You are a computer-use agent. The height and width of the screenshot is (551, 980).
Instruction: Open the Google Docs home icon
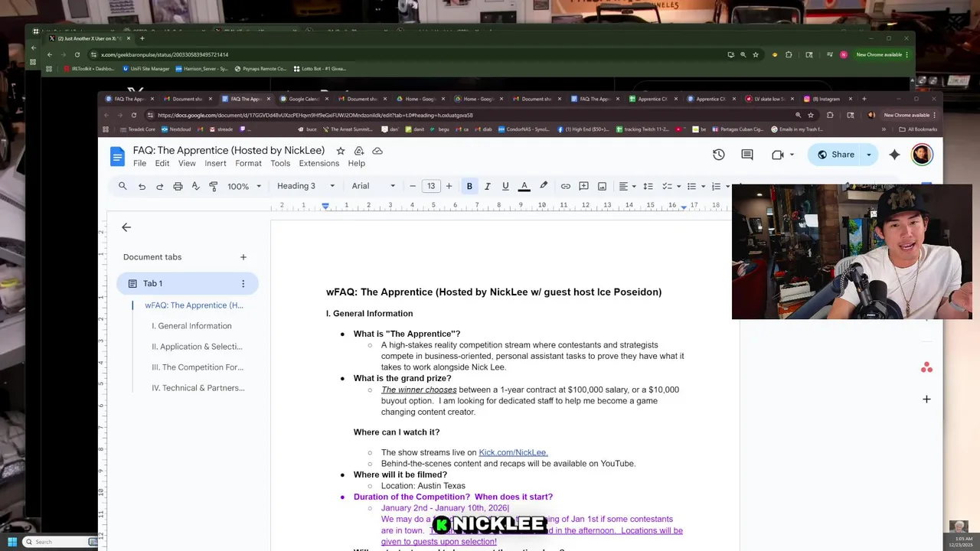tap(117, 157)
